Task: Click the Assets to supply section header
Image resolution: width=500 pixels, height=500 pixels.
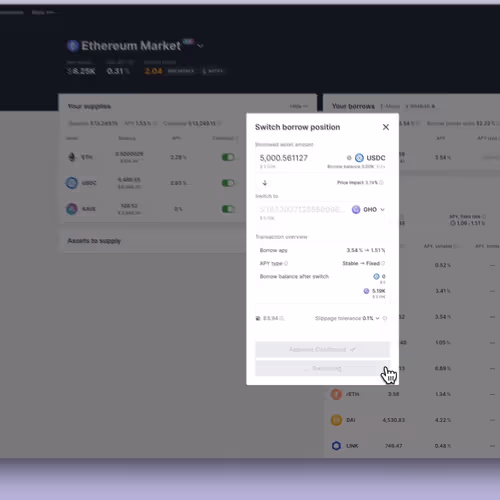Action: 94,241
